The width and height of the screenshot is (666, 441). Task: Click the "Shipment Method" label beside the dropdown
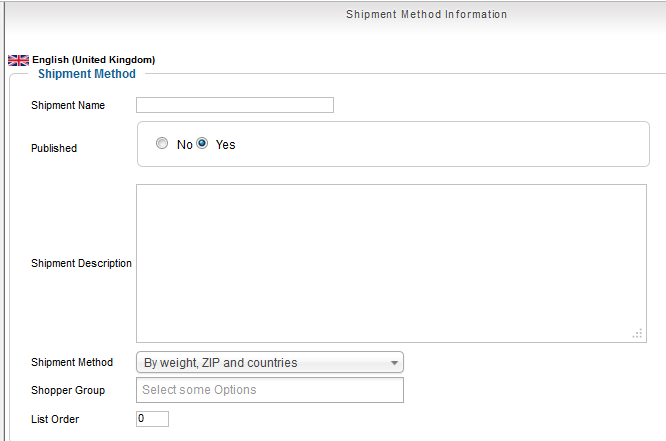[72, 362]
